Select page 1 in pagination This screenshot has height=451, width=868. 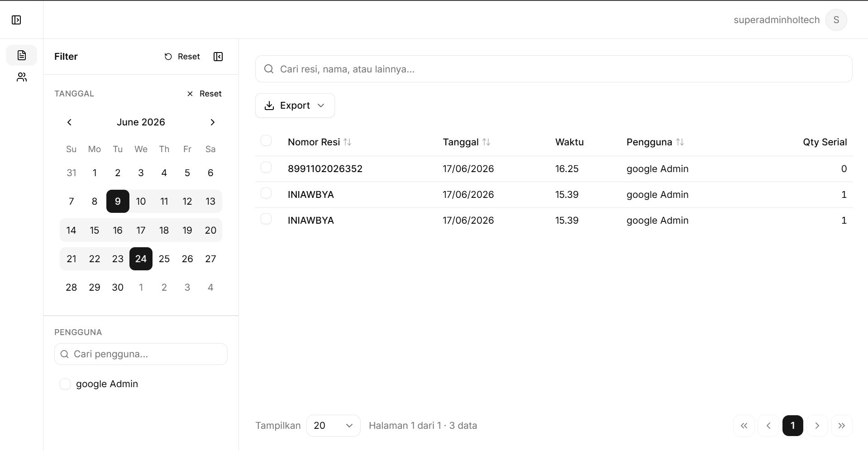point(793,426)
